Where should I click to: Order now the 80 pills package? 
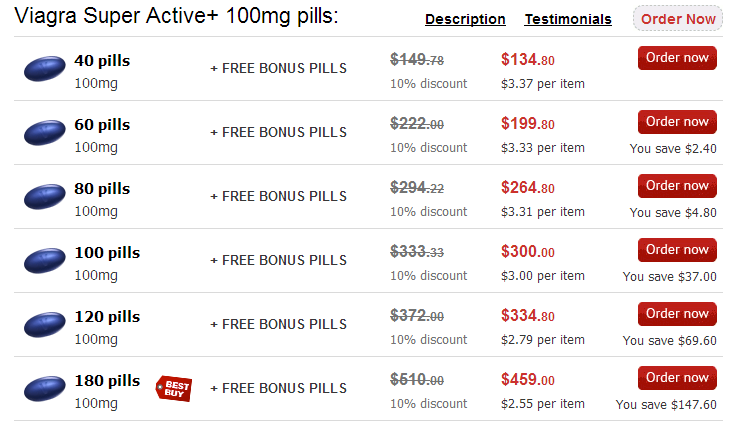coord(677,186)
